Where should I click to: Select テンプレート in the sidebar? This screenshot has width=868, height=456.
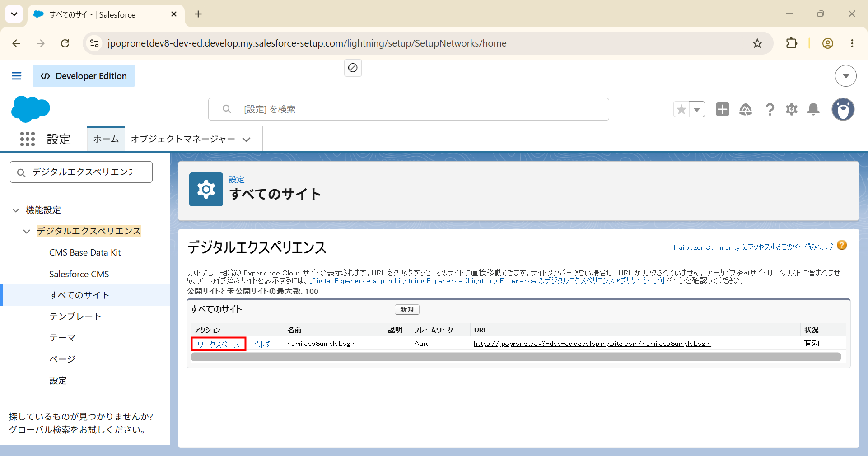(75, 316)
